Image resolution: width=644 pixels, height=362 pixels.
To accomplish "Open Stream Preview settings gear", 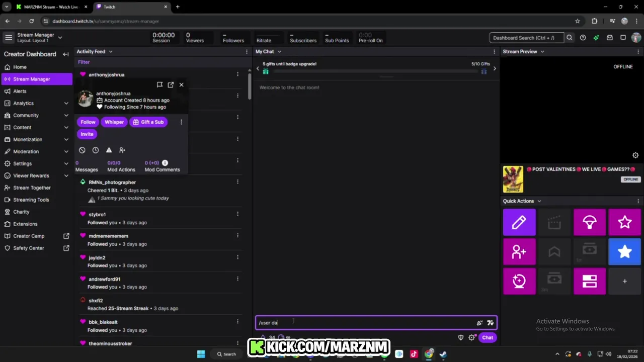I will click(x=635, y=155).
